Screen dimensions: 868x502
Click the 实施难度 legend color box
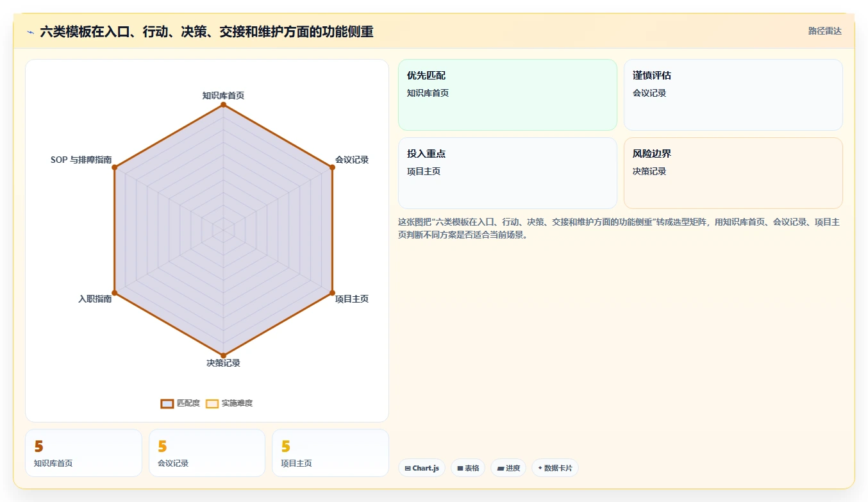tap(212, 403)
